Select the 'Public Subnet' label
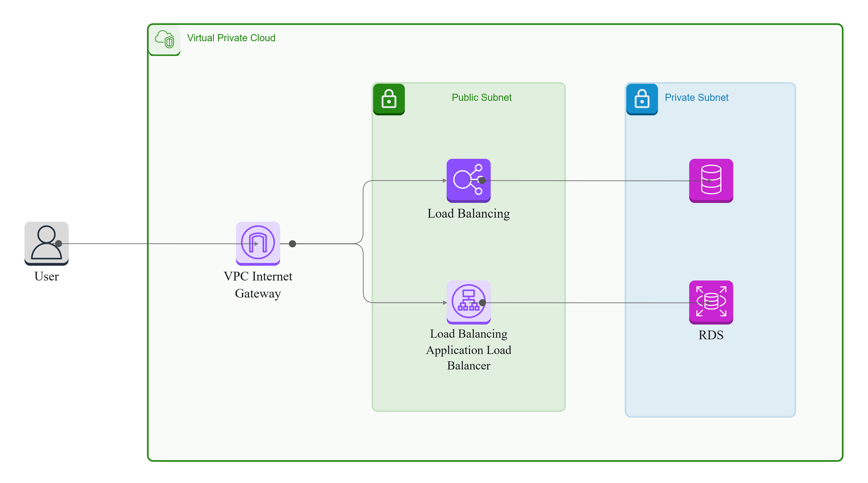The image size is (868, 483). 482,97
